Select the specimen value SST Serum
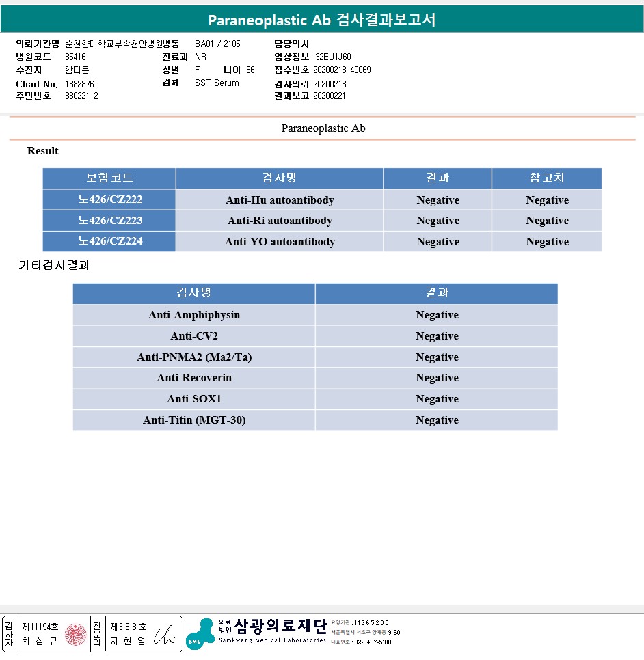Image resolution: width=644 pixels, height=660 pixels. coord(217,83)
